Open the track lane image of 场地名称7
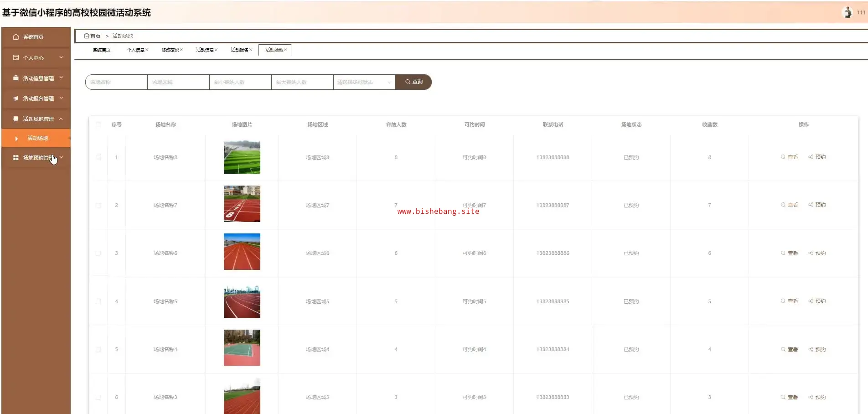This screenshot has width=868, height=414. [x=242, y=204]
